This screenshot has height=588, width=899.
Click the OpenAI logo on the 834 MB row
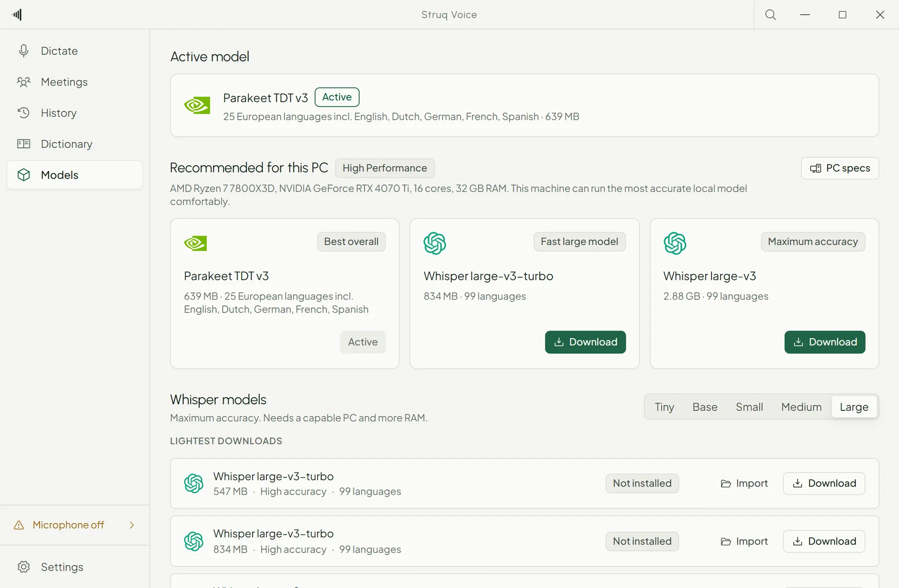pyautogui.click(x=194, y=541)
